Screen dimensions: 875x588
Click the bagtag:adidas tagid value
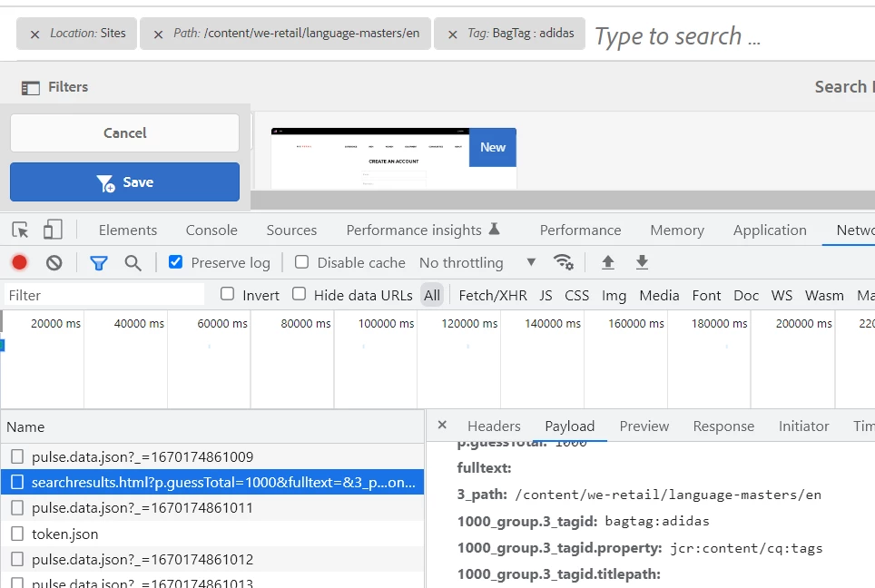[x=657, y=521]
